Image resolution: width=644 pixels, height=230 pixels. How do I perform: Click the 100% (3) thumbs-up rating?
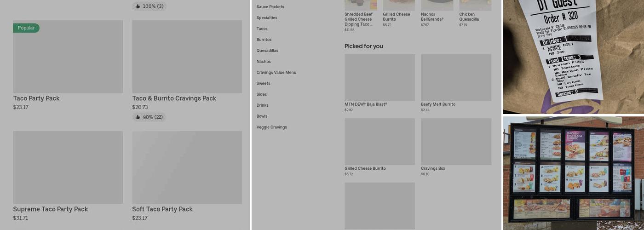pos(149,6)
